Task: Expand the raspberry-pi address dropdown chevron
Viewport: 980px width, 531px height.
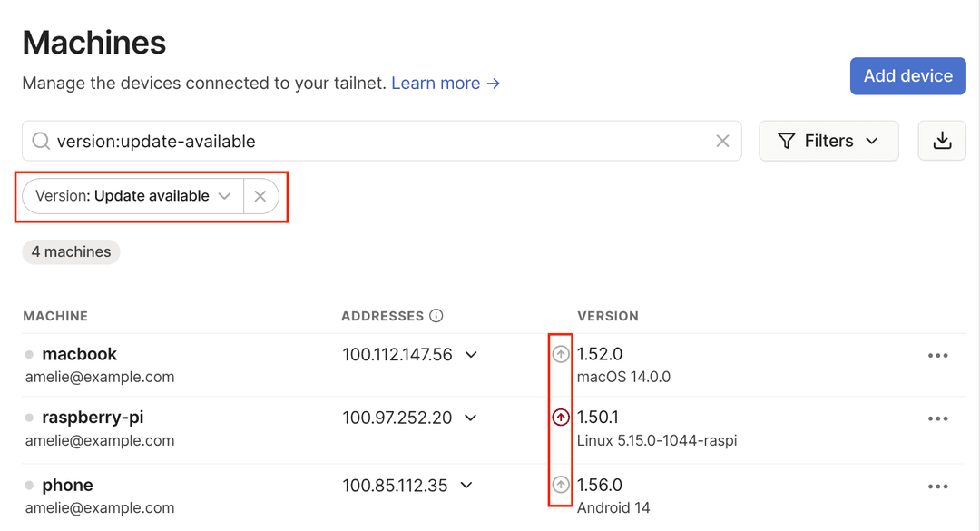Action: [x=471, y=418]
